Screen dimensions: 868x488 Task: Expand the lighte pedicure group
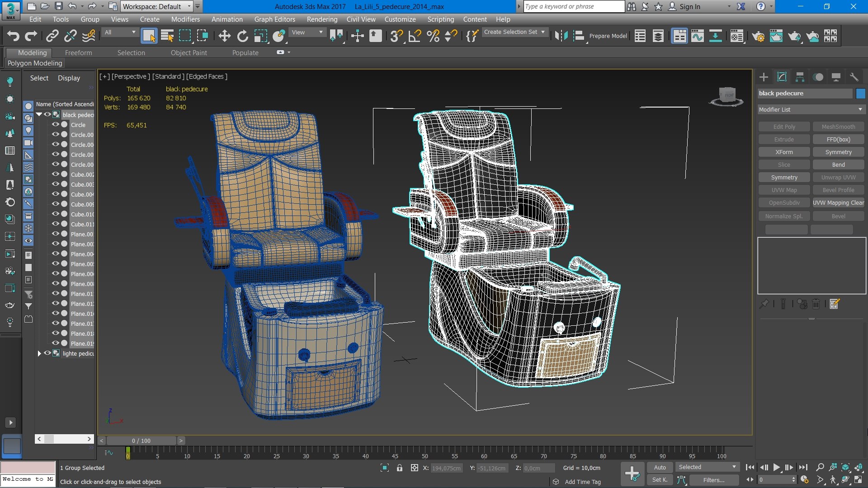39,353
